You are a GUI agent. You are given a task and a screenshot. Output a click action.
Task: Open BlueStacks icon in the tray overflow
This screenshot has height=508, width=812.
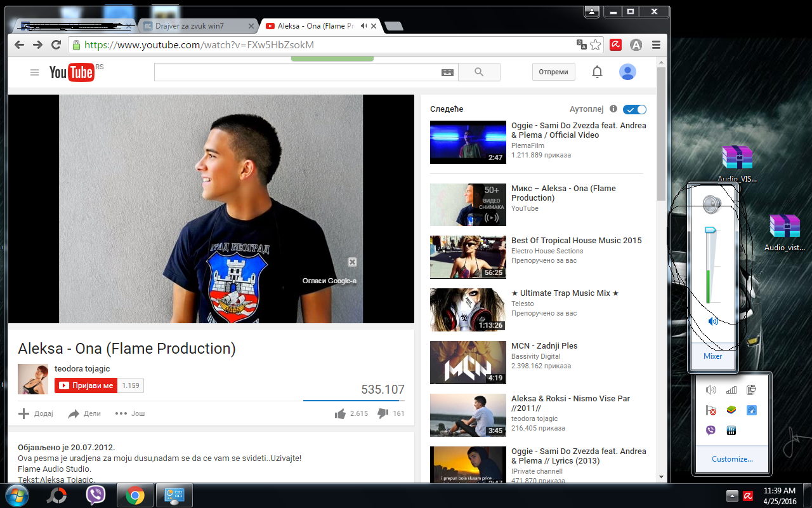(x=731, y=410)
